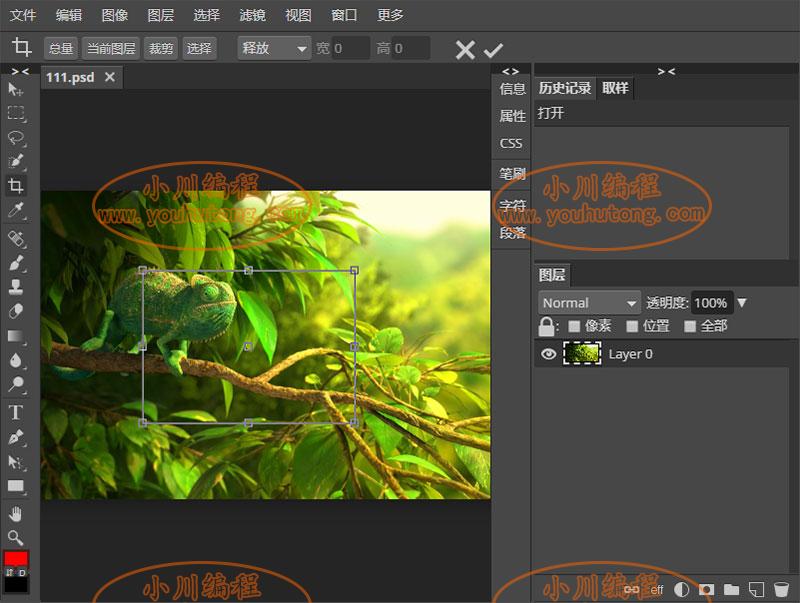Open the opacity slider arrow

pyautogui.click(x=742, y=303)
